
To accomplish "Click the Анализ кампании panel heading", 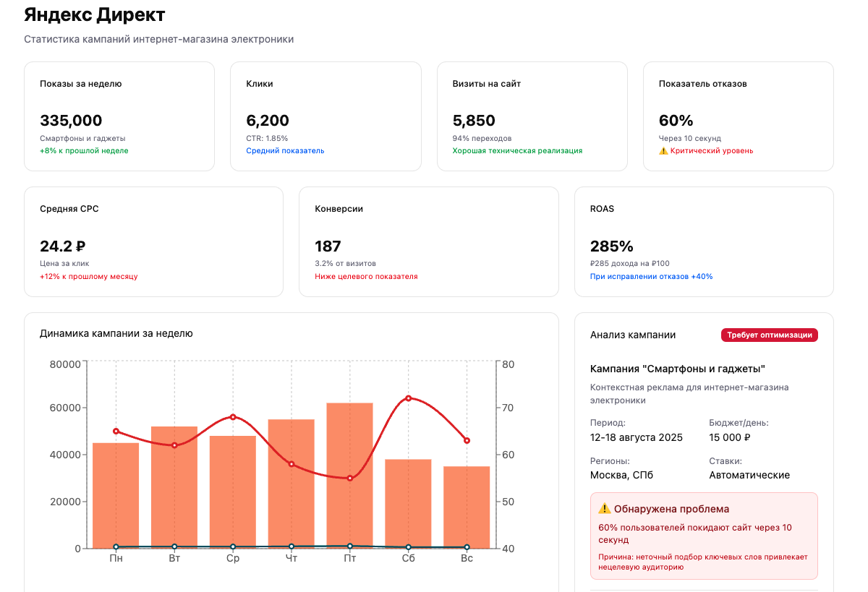I will tap(633, 335).
